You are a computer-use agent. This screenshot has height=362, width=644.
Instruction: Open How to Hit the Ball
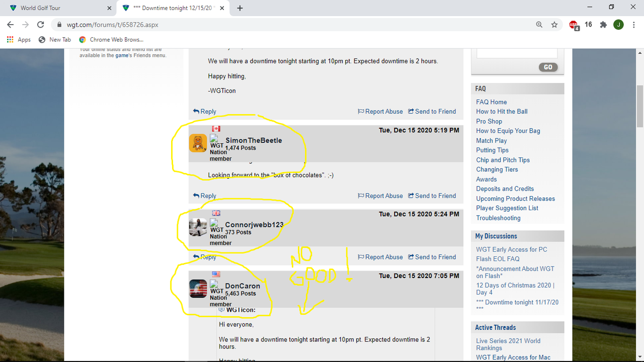[502, 112]
